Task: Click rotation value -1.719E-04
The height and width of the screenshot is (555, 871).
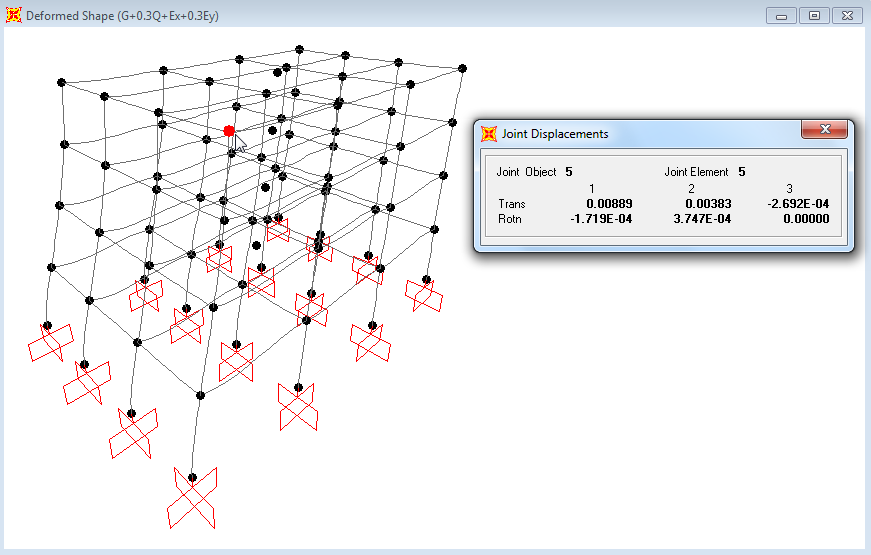Action: [601, 219]
